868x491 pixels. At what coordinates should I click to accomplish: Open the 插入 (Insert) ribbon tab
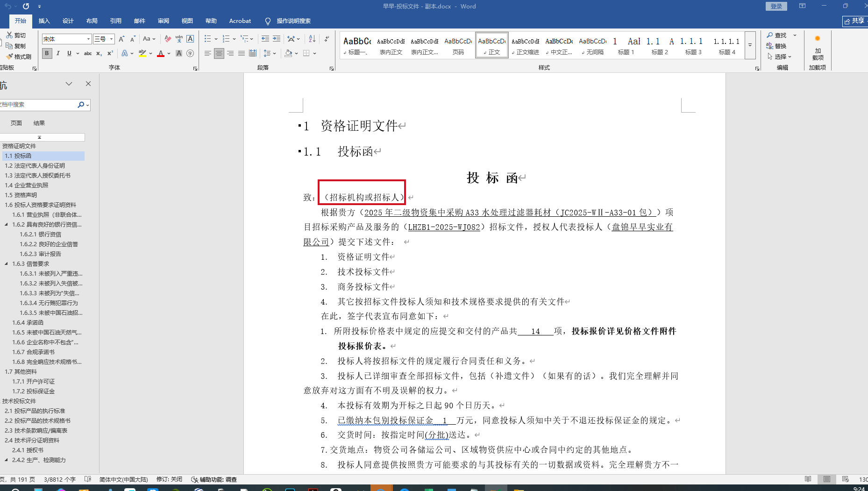(x=44, y=21)
